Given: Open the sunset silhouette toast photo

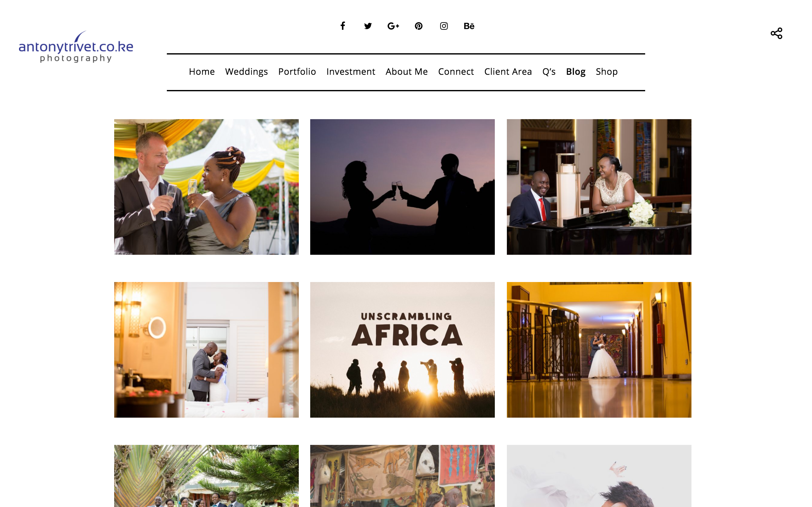Looking at the screenshot, I should (402, 187).
